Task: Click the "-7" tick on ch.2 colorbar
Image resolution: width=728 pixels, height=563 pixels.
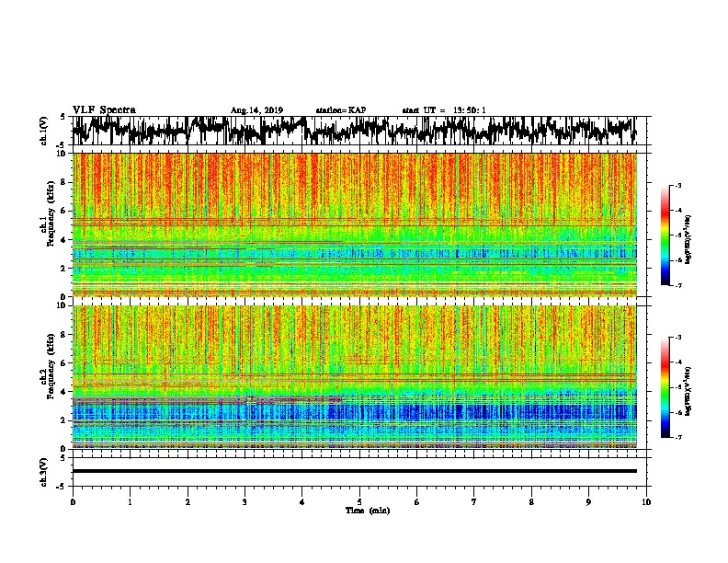Action: (677, 437)
